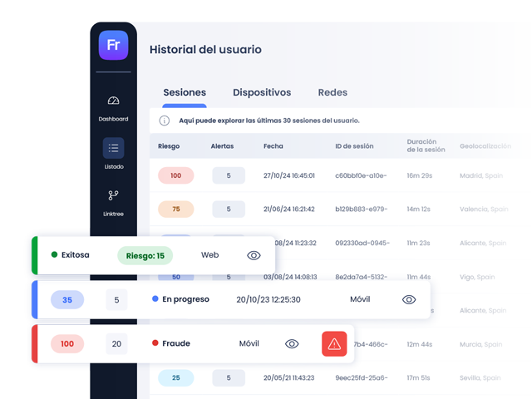
Task: Click the light blue 25 risk badge
Action: point(175,377)
